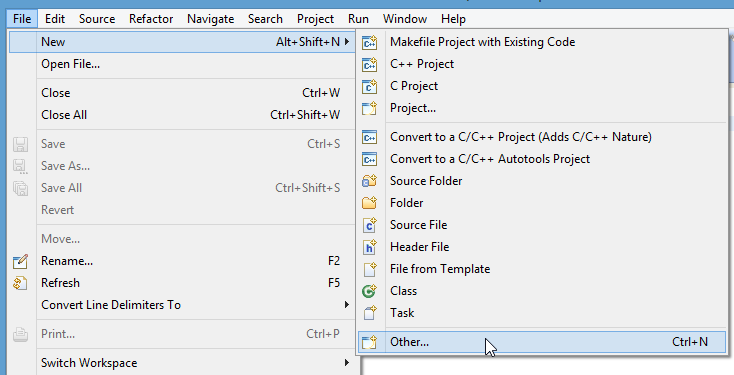Click the Header File icon
The image size is (734, 375).
coord(369,247)
